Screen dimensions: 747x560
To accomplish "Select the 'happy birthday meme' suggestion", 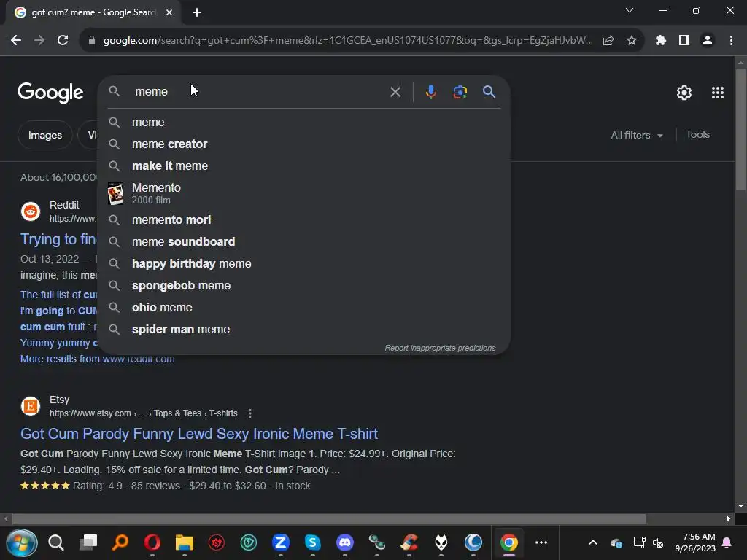I will coord(304,264).
